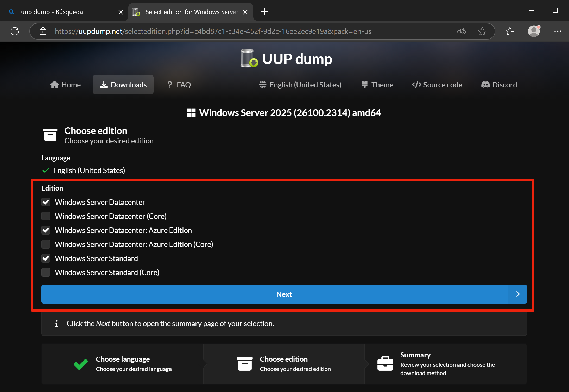Click the translate page icon
The width and height of the screenshot is (569, 392).
tap(461, 31)
